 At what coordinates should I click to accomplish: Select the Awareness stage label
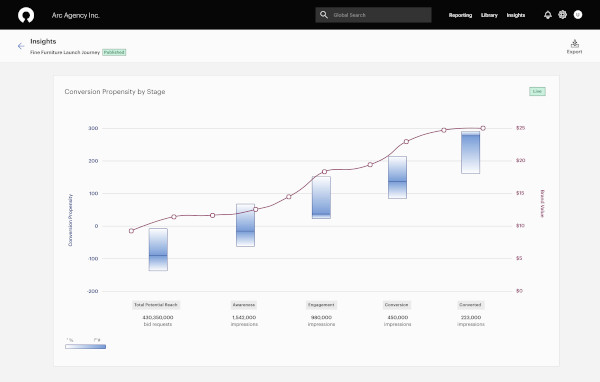tap(244, 305)
